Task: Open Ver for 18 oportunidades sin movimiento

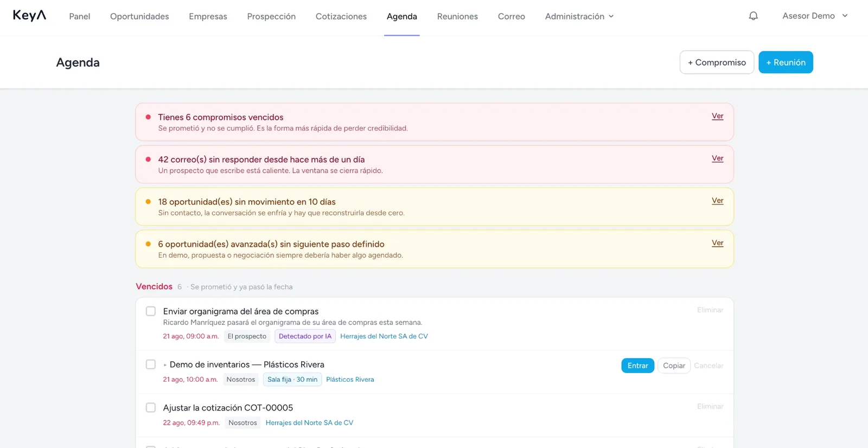Action: (717, 201)
